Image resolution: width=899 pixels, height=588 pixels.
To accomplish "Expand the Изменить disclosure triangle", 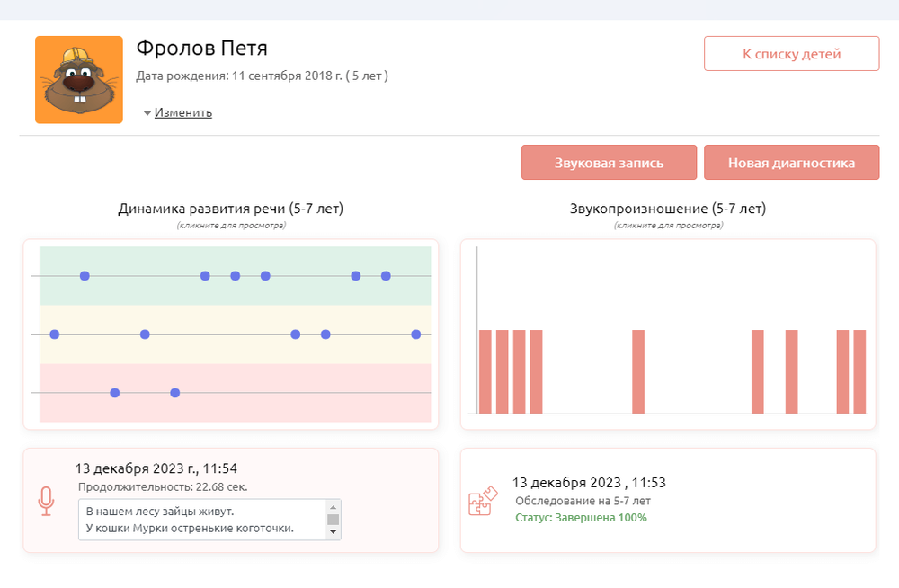I will [147, 114].
